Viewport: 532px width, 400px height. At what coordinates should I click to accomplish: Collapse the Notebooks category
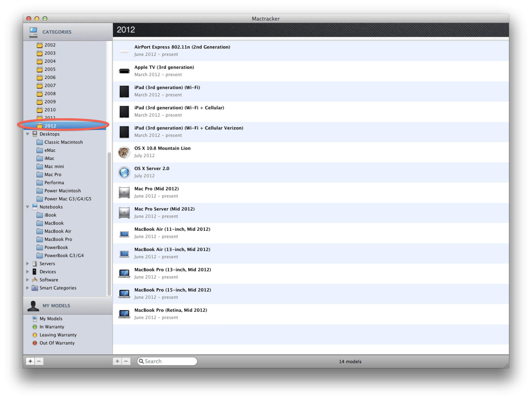[28, 207]
